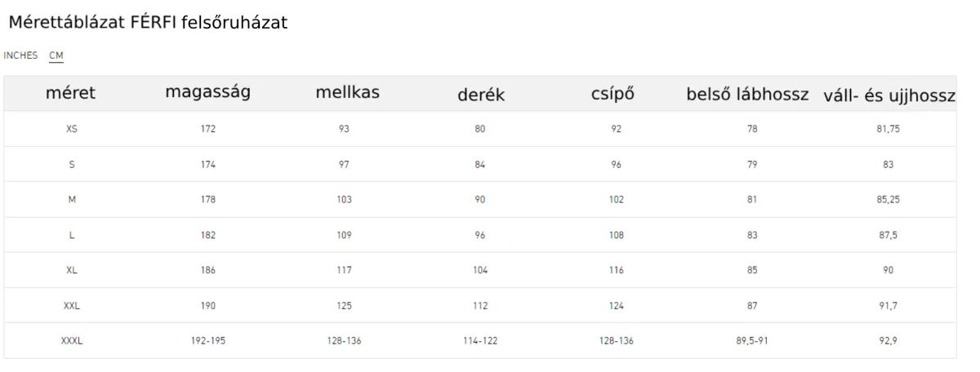Select the L size row label
This screenshot has height=372, width=980.
pos(71,235)
